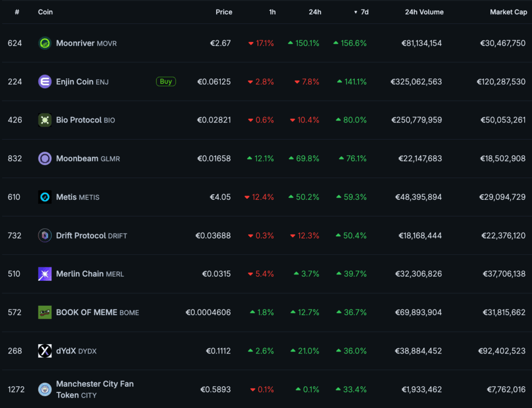Open the Bio Protocol coin icon
The width and height of the screenshot is (532, 408).
(45, 120)
